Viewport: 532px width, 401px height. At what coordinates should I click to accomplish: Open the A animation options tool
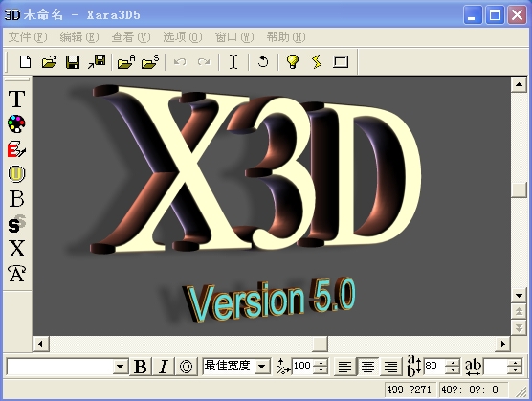[16, 274]
